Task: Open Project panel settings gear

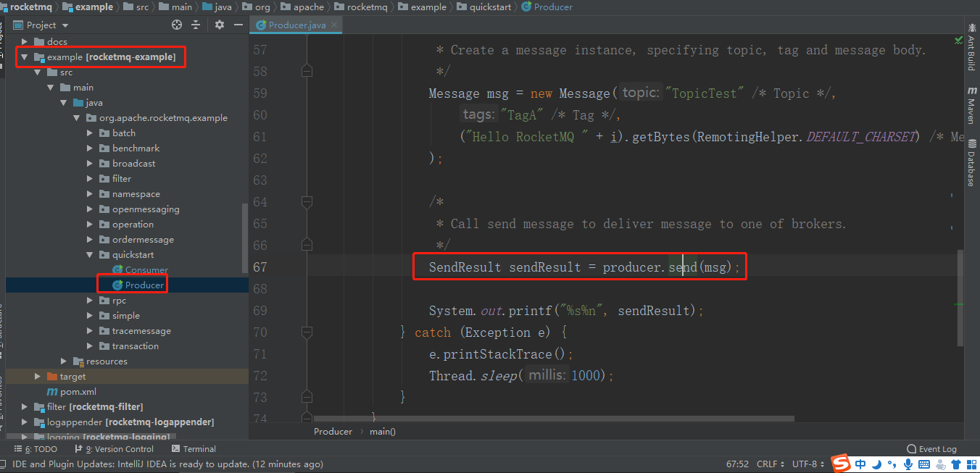Action: point(220,25)
